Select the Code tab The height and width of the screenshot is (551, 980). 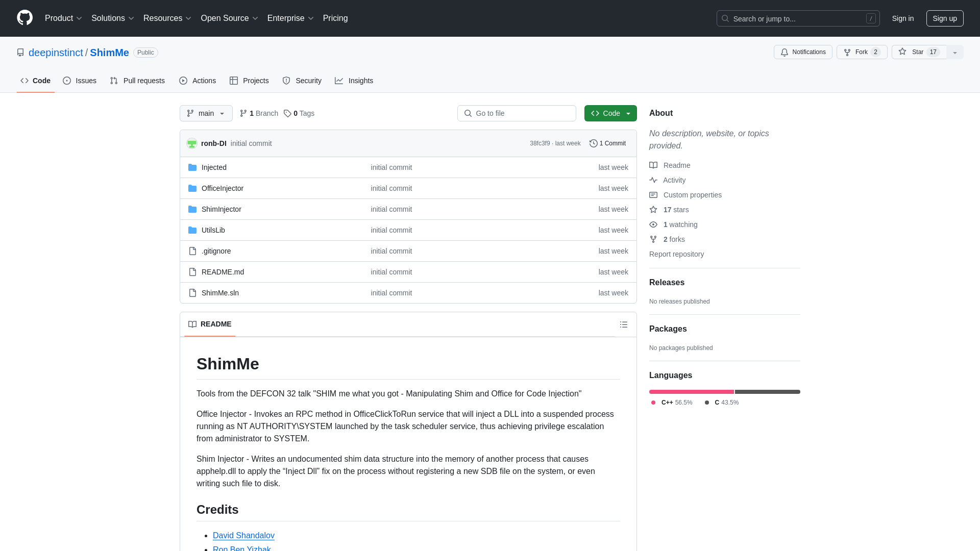tap(36, 81)
